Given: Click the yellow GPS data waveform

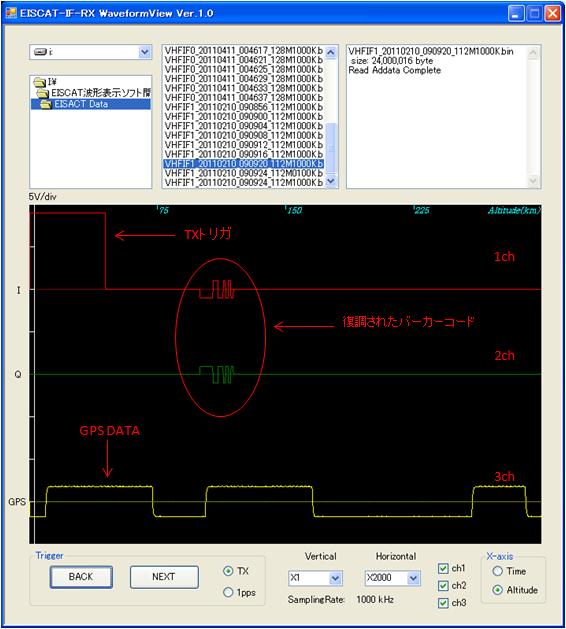Looking at the screenshot, I should pyautogui.click(x=286, y=501).
